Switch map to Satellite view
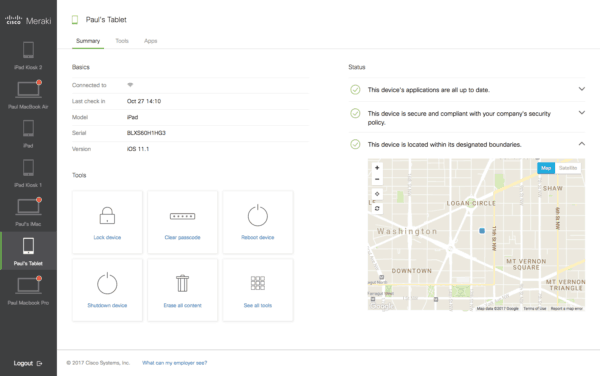Screen dimensions: 600x376 point(568,168)
